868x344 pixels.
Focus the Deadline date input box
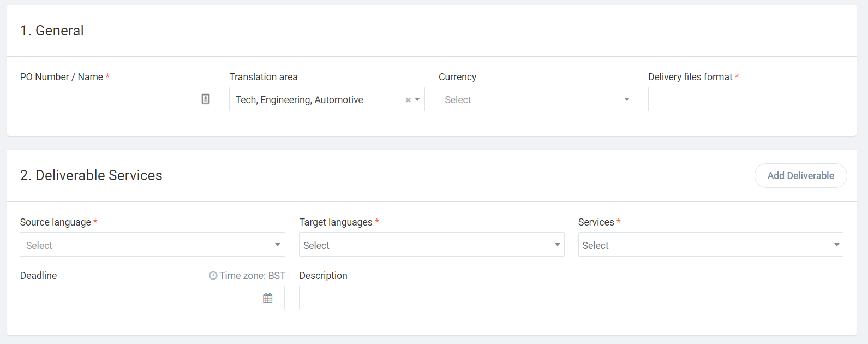[x=135, y=298]
